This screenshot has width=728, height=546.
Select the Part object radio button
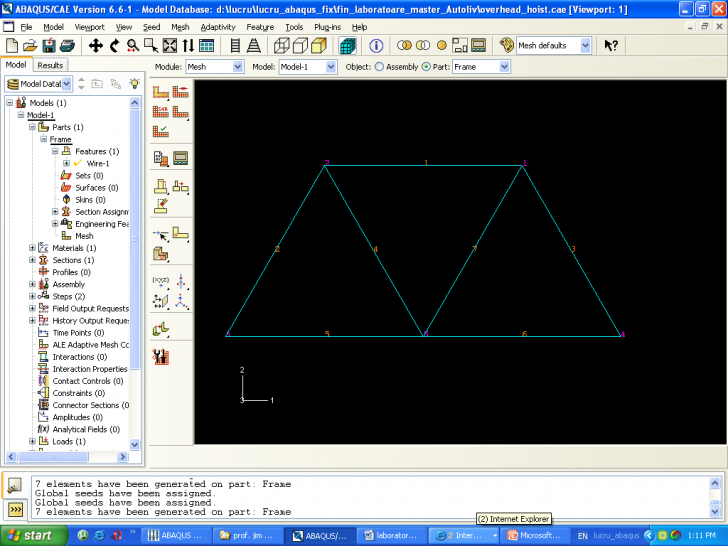(x=427, y=67)
